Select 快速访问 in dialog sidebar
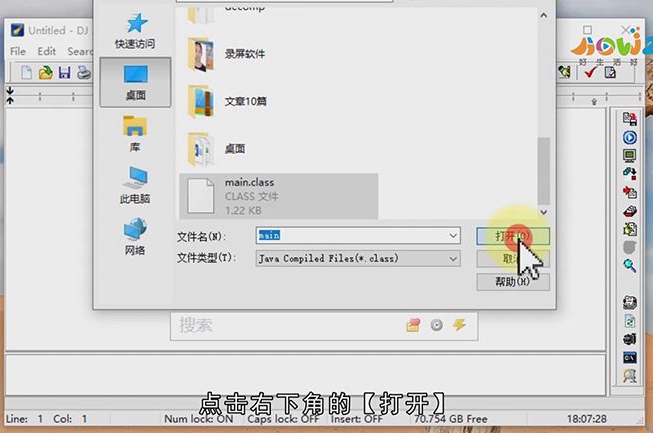653x433 pixels. click(x=135, y=31)
